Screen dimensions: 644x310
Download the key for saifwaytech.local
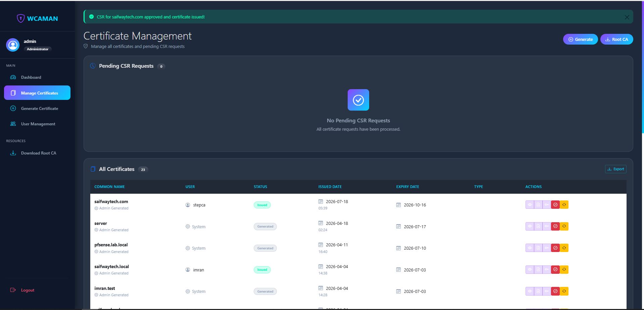click(547, 270)
